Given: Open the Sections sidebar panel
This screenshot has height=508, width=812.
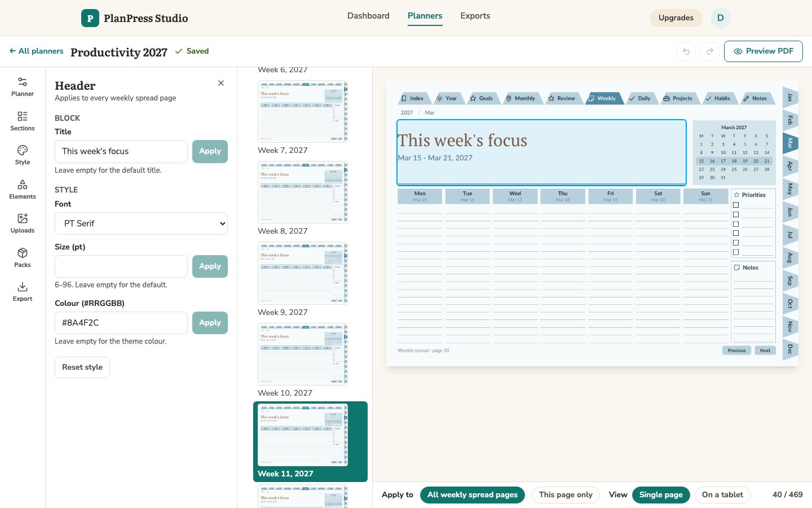Looking at the screenshot, I should (x=23, y=121).
